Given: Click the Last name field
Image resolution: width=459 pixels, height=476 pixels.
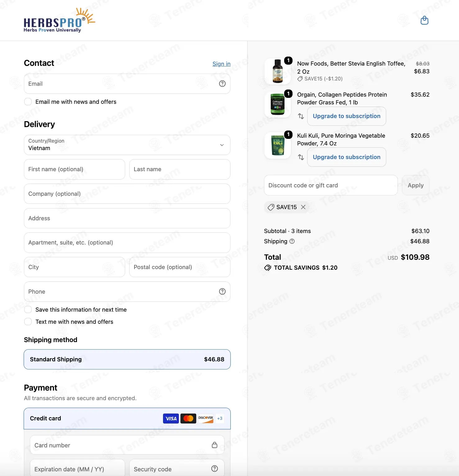Looking at the screenshot, I should 180,169.
